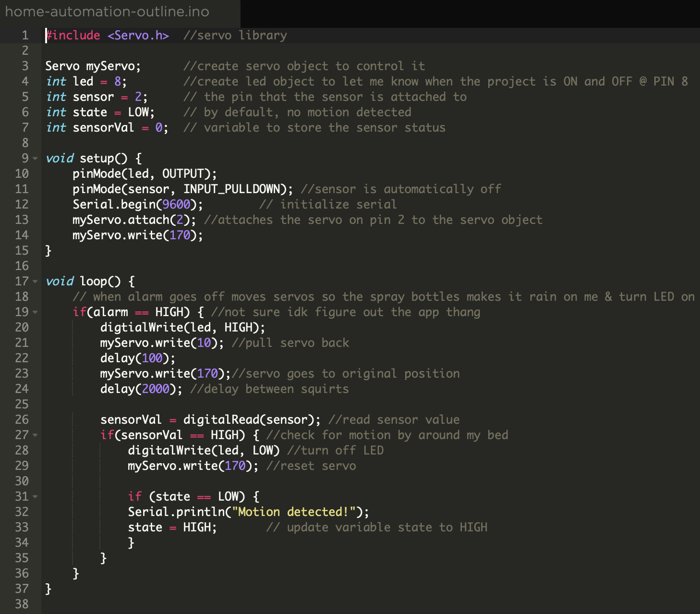Click comment '// update variable state to HIGH'

tap(377, 528)
